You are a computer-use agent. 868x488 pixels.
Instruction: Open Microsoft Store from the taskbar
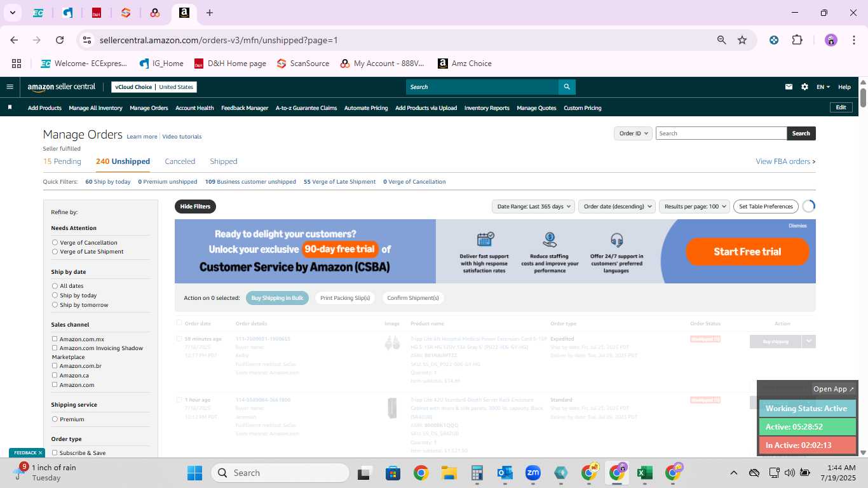(x=393, y=473)
